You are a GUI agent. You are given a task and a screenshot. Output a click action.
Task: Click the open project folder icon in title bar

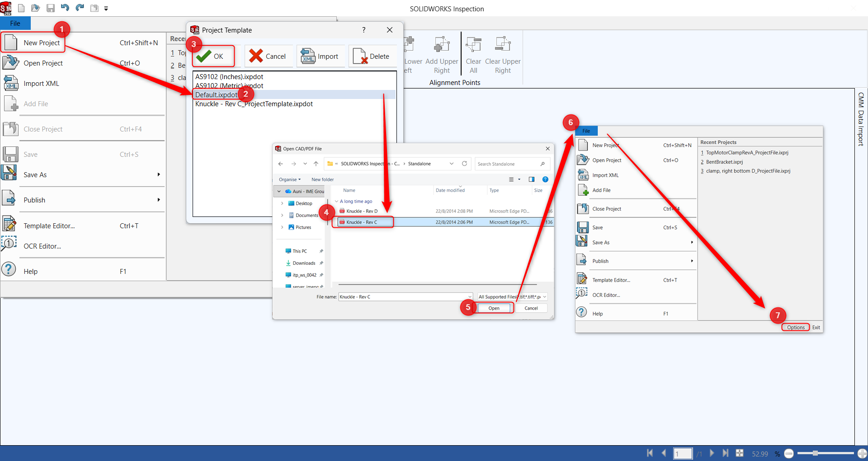click(x=36, y=8)
